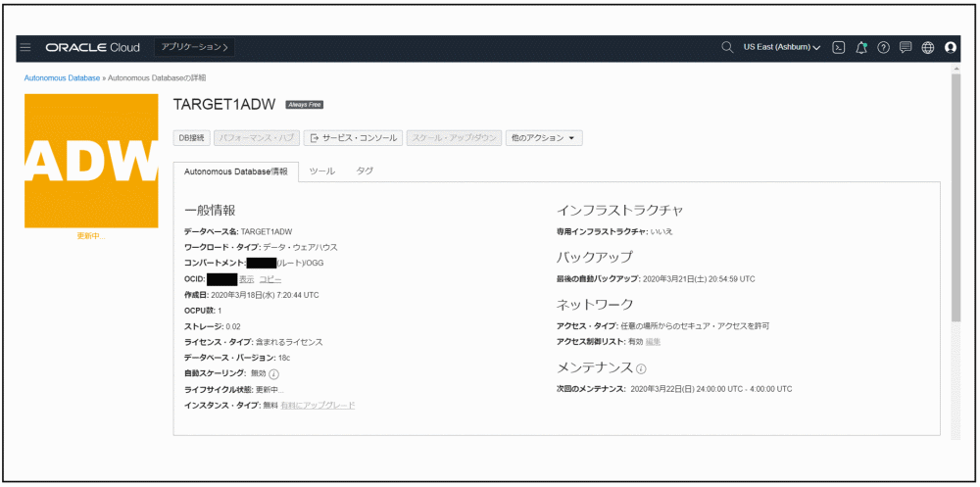Open the user profile avatar
Viewport: 980px width, 487px height.
pos(951,47)
